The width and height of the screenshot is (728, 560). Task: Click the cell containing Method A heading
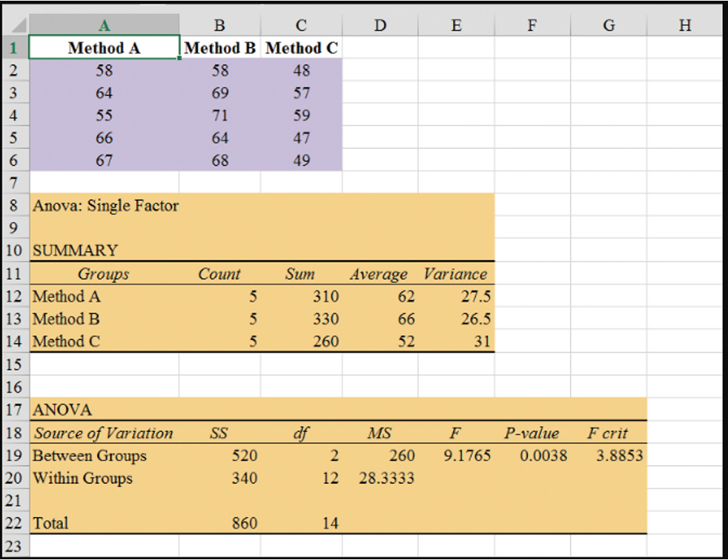click(104, 47)
